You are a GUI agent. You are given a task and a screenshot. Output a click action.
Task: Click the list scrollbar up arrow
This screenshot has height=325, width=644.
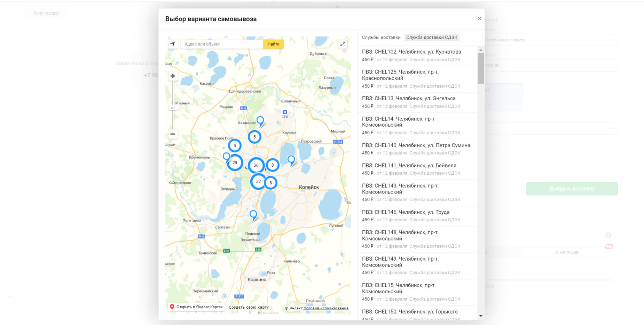coord(481,50)
